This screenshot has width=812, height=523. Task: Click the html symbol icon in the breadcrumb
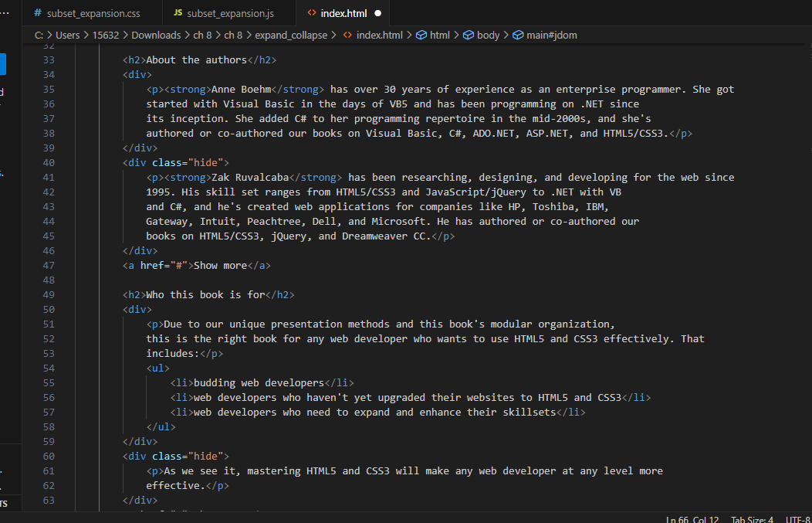pos(421,35)
